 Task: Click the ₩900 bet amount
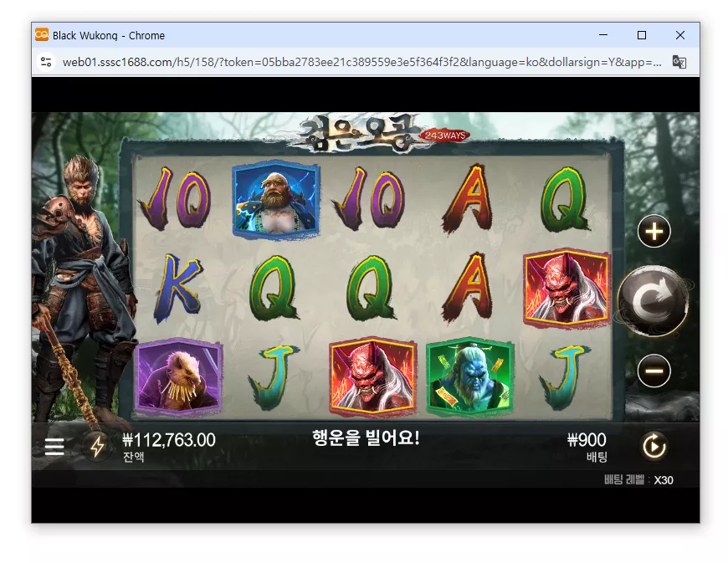pos(587,439)
